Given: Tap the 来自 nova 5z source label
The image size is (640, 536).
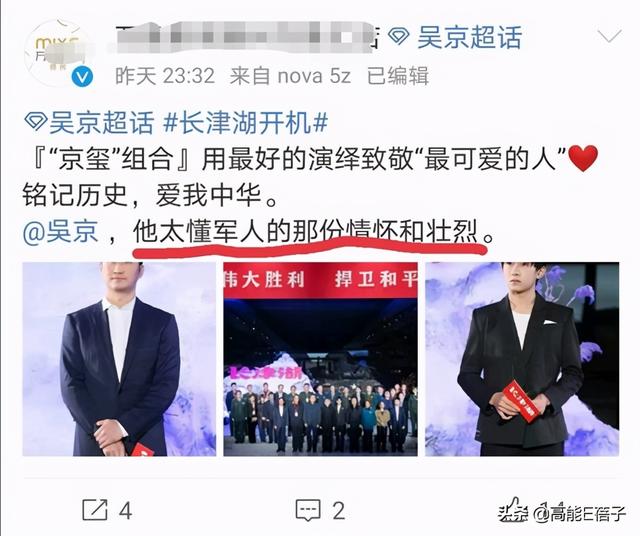Looking at the screenshot, I should click(290, 76).
